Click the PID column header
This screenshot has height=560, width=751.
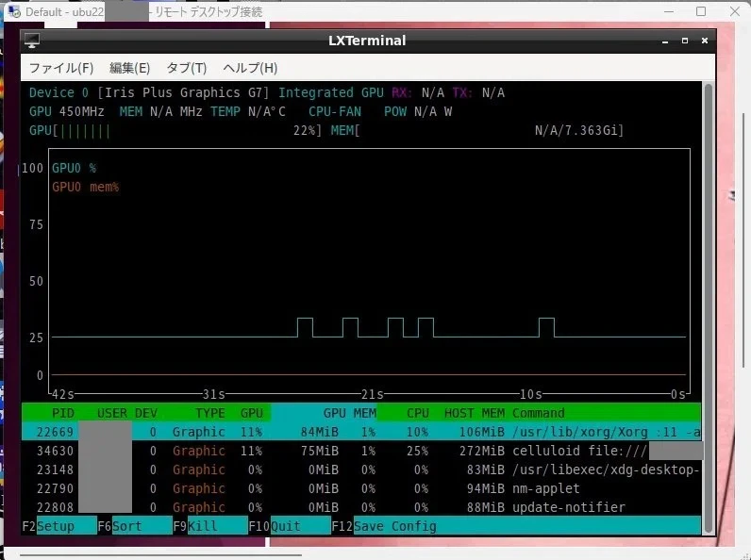[x=63, y=413]
